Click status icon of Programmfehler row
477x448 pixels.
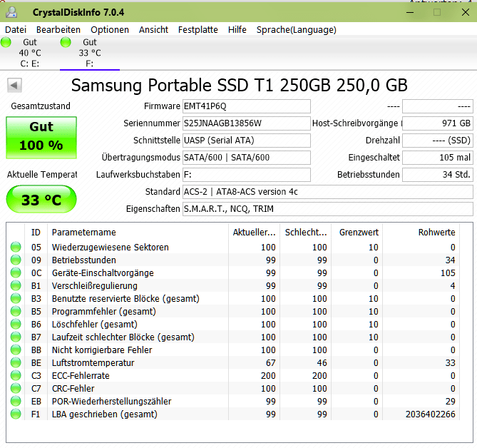pos(16,311)
